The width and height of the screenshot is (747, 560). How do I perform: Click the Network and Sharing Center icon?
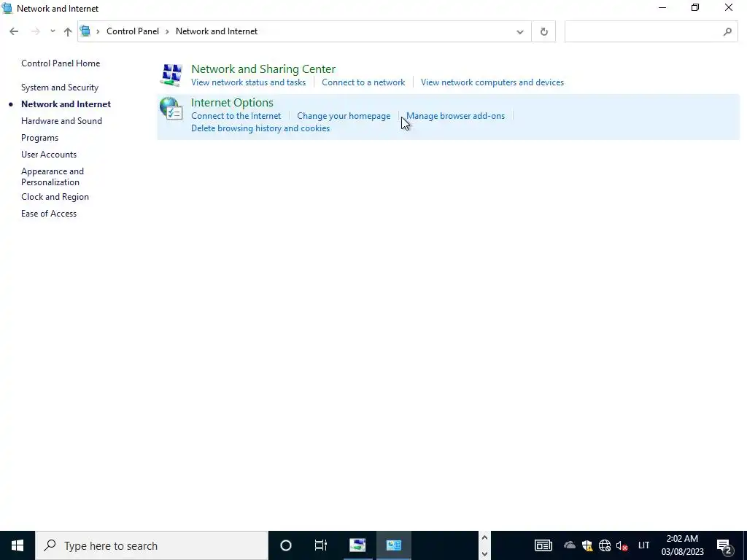pos(171,75)
